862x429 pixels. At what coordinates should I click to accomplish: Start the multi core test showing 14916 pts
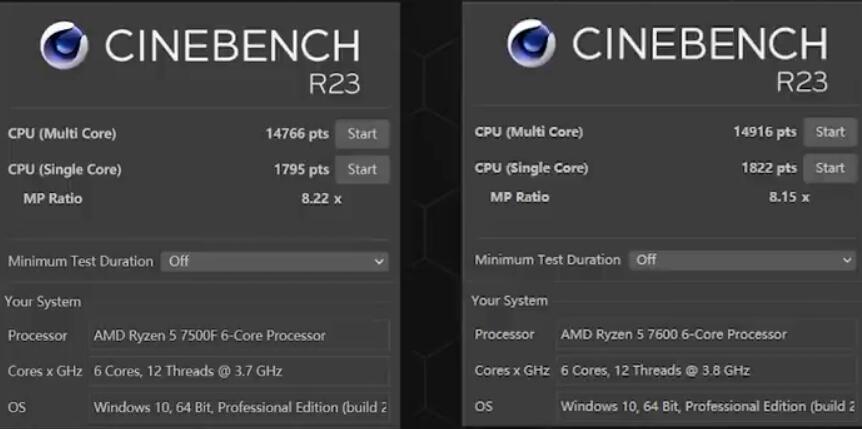pyautogui.click(x=830, y=132)
